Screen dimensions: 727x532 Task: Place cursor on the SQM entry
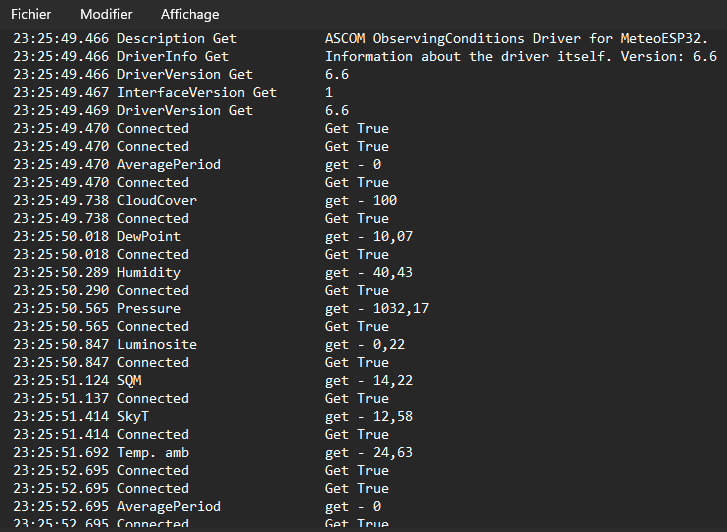tap(129, 380)
